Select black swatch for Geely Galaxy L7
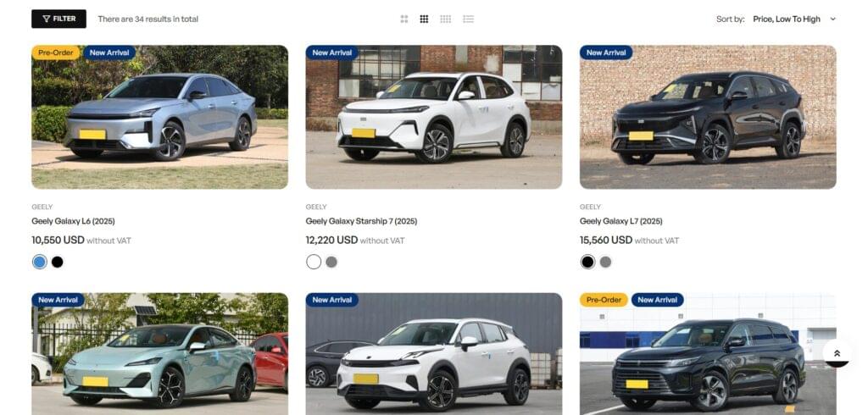The width and height of the screenshot is (868, 415). (x=588, y=263)
